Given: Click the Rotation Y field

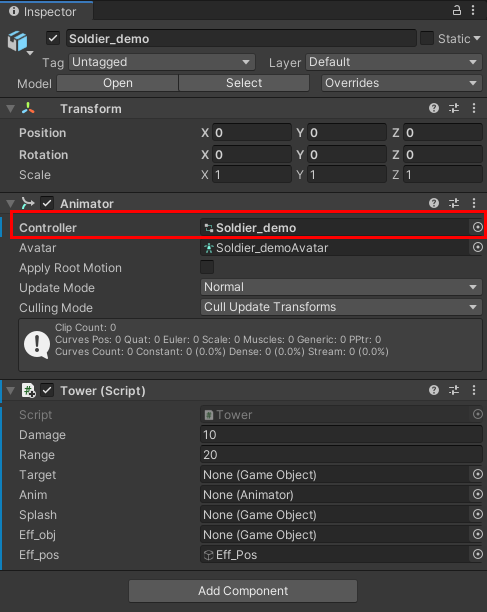Looking at the screenshot, I should point(347,155).
